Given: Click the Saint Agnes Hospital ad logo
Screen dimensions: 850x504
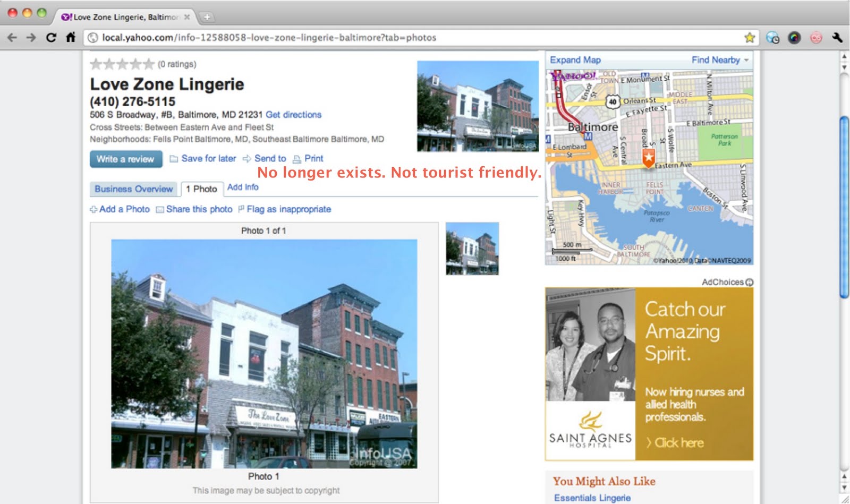Looking at the screenshot, I should click(x=590, y=430).
